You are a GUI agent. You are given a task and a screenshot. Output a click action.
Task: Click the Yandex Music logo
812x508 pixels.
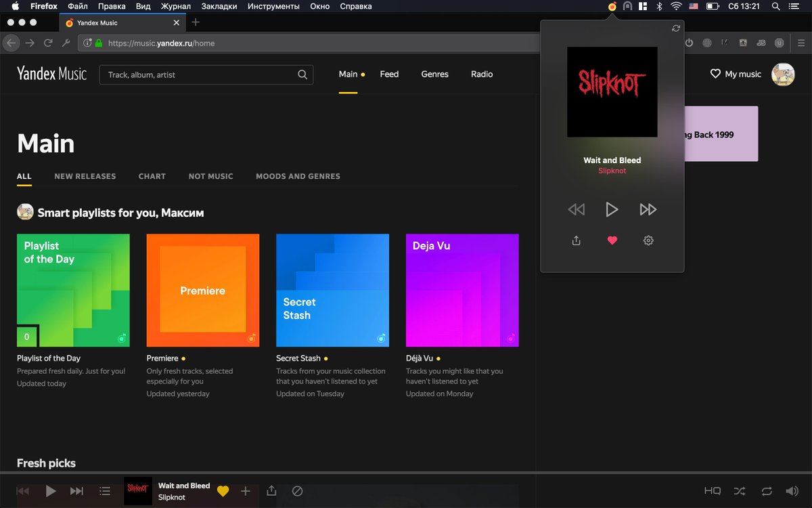pos(52,74)
